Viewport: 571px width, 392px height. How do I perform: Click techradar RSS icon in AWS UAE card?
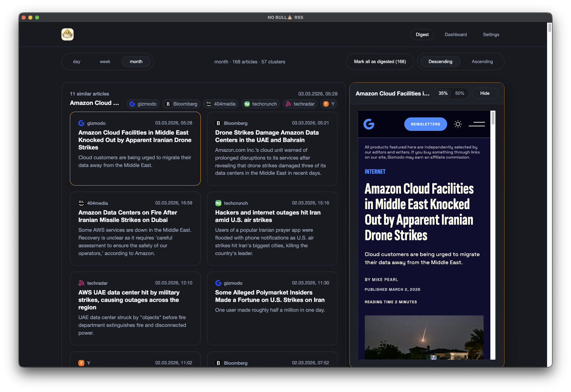coord(81,283)
